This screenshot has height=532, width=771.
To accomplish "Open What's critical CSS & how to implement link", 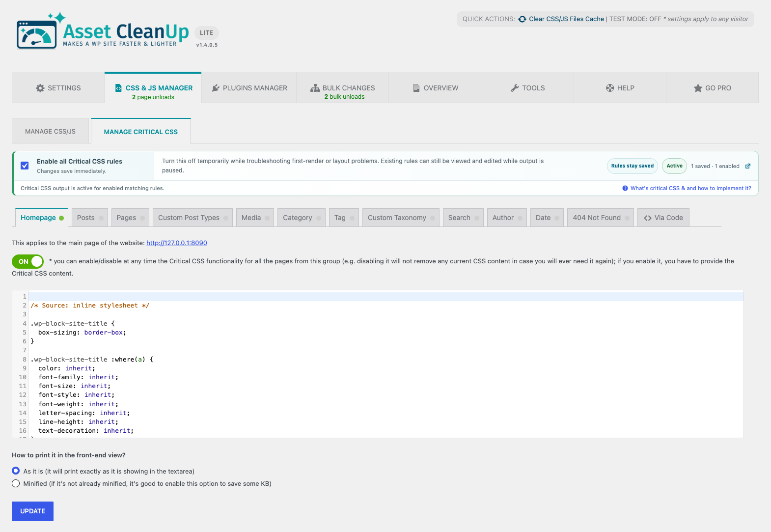I will point(691,188).
